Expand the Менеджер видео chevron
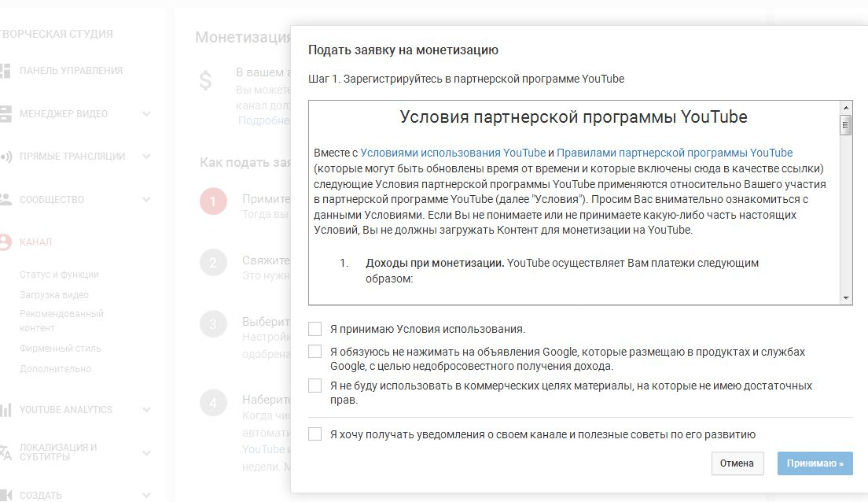 click(x=146, y=114)
